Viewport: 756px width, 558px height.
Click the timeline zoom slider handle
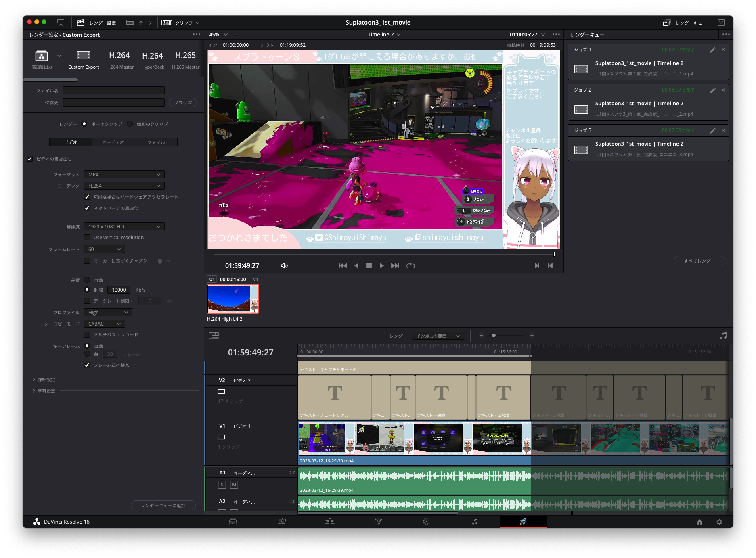point(494,335)
